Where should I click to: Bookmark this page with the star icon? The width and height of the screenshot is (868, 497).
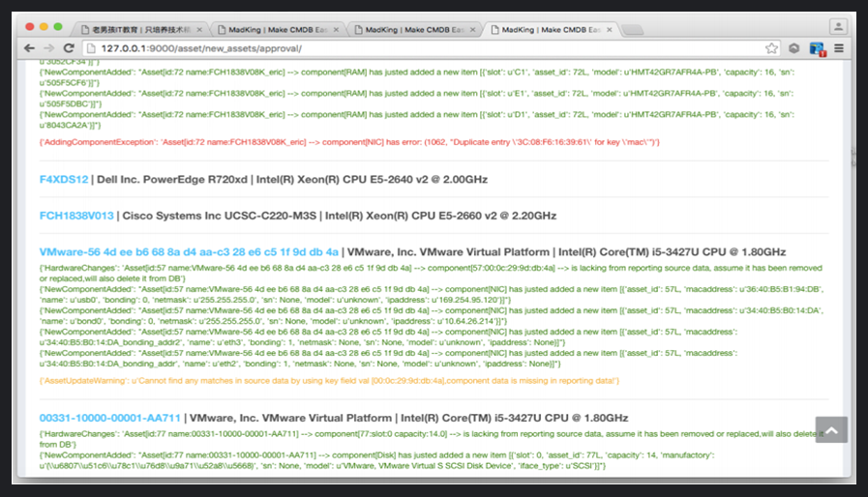[x=771, y=48]
